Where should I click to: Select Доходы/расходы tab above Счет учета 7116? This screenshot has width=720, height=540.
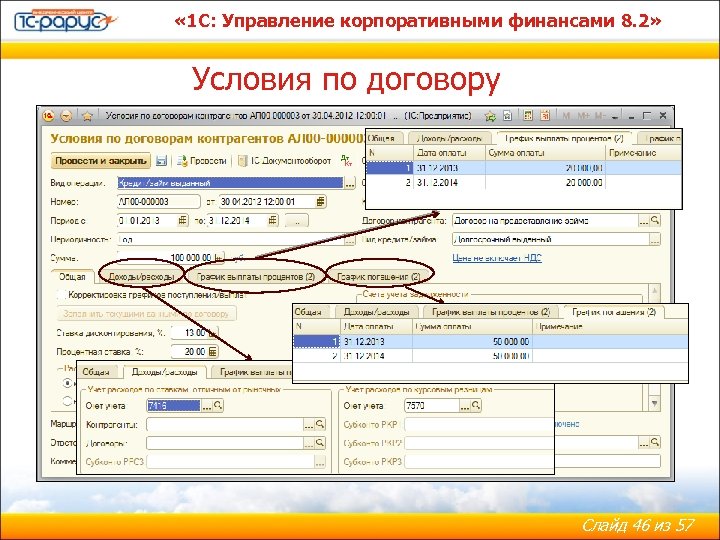164,371
